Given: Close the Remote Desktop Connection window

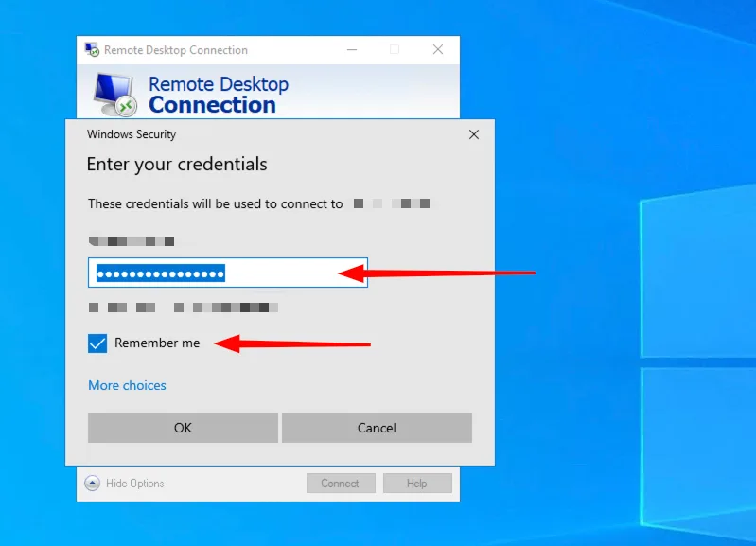Looking at the screenshot, I should click(438, 50).
